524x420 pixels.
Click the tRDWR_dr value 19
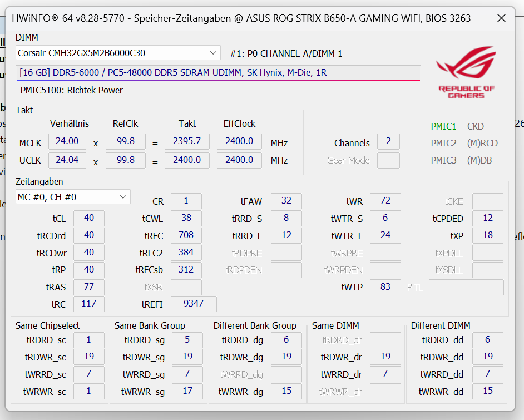[x=385, y=357]
